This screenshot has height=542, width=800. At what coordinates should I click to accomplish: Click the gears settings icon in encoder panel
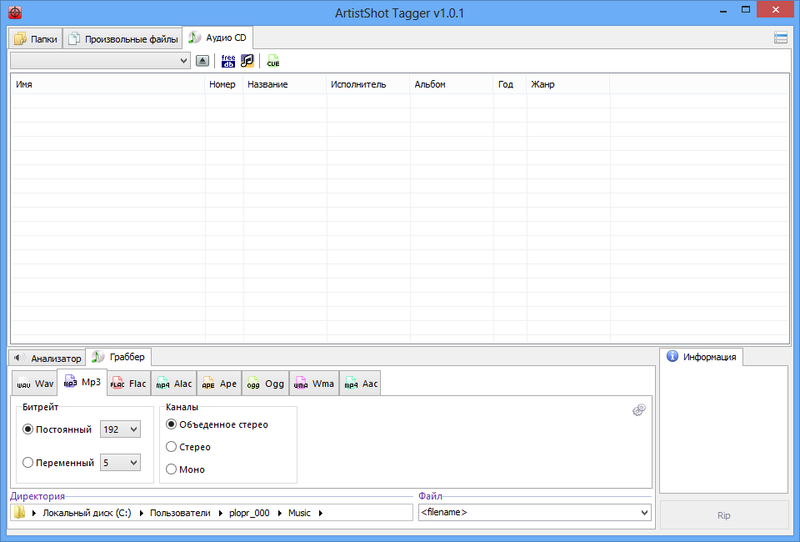tap(639, 410)
